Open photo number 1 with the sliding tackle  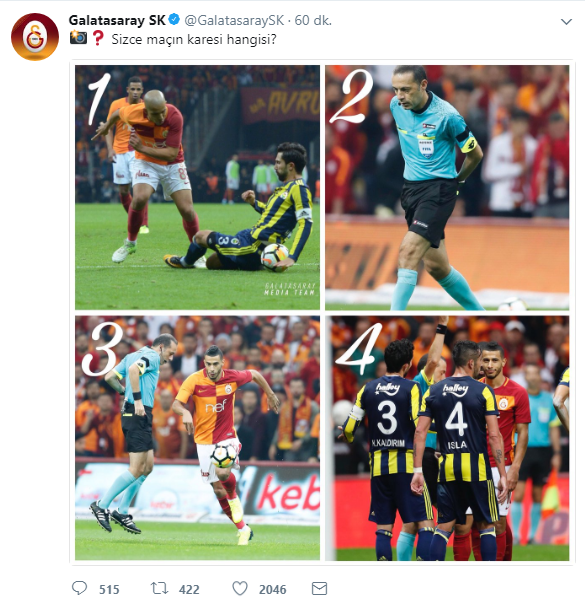pos(197,187)
